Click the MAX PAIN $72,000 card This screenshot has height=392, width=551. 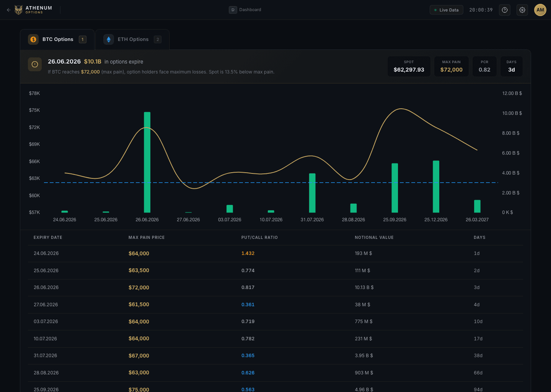[x=452, y=67]
